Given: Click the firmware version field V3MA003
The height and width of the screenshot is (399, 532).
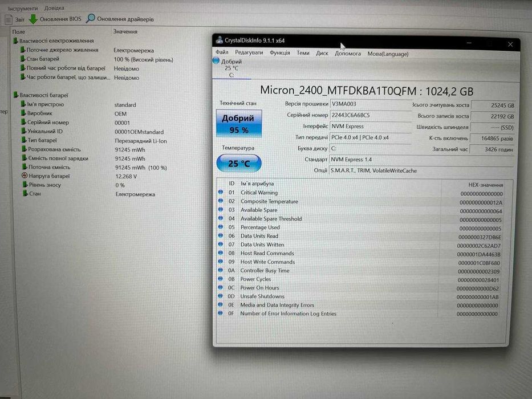Looking at the screenshot, I should pos(370,104).
